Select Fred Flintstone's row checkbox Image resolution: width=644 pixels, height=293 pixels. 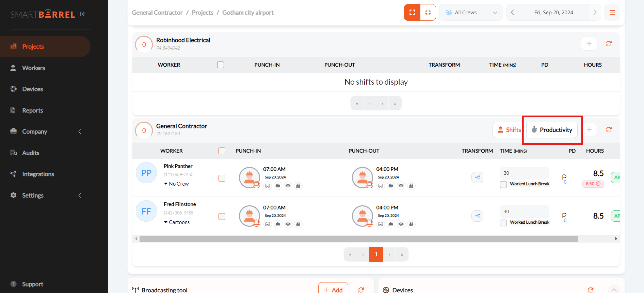[222, 217]
